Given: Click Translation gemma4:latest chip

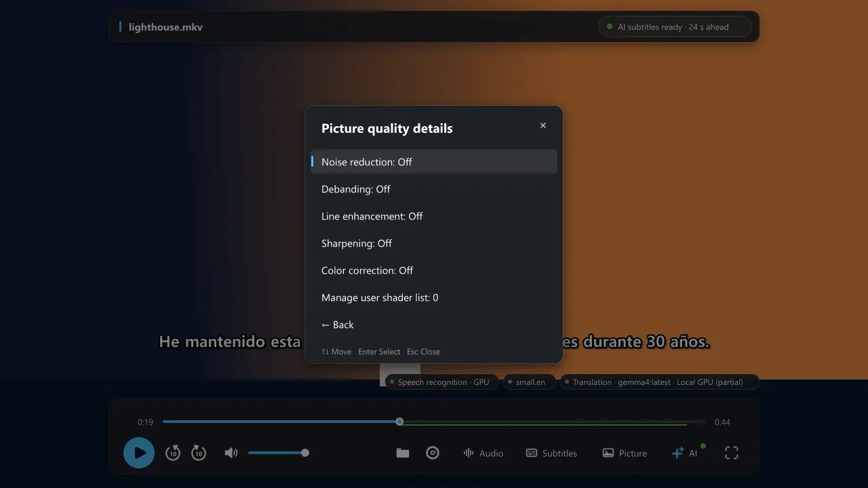Looking at the screenshot, I should tap(659, 382).
